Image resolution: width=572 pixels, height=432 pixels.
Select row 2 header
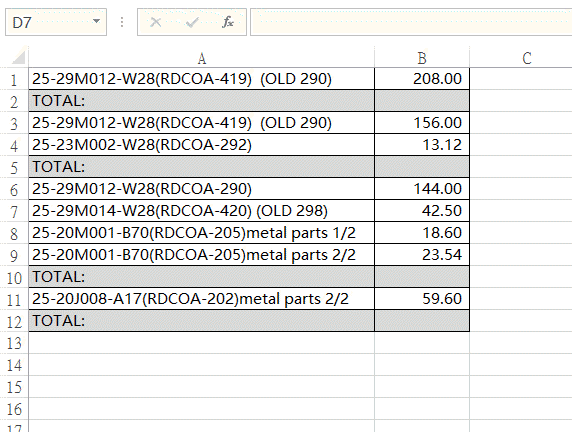[x=14, y=101]
